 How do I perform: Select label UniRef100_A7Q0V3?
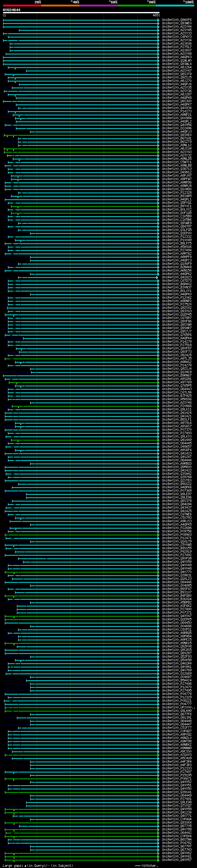[x=177, y=755]
